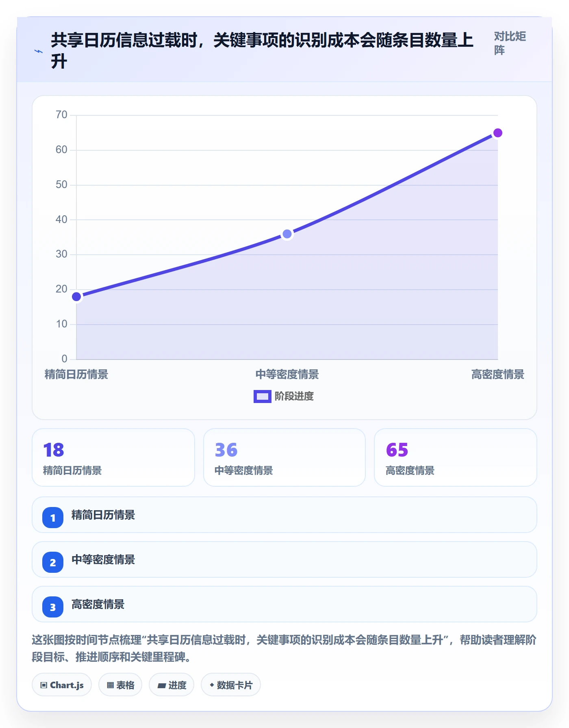Click the number 2 badge for 中等密度情景

[53, 562]
